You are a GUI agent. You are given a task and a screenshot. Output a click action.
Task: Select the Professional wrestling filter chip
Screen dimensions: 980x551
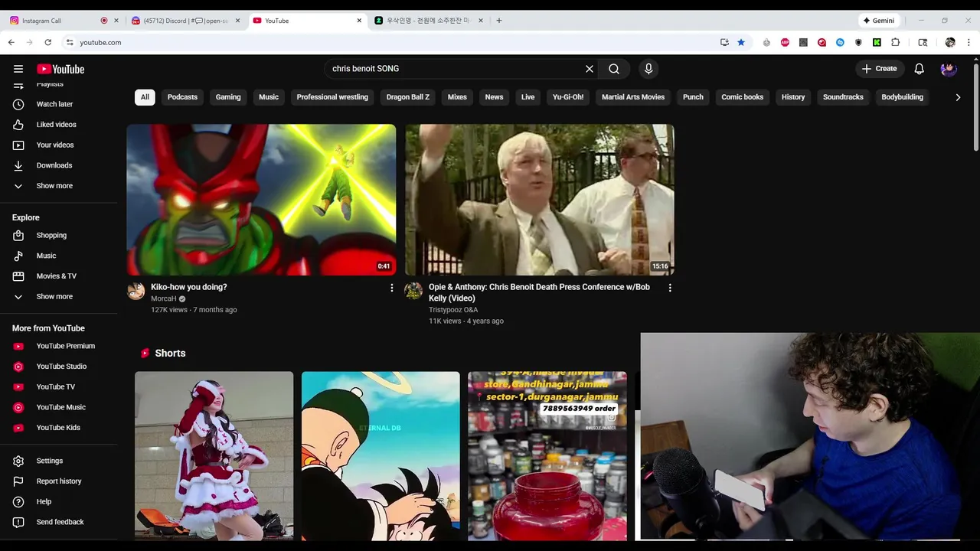332,97
